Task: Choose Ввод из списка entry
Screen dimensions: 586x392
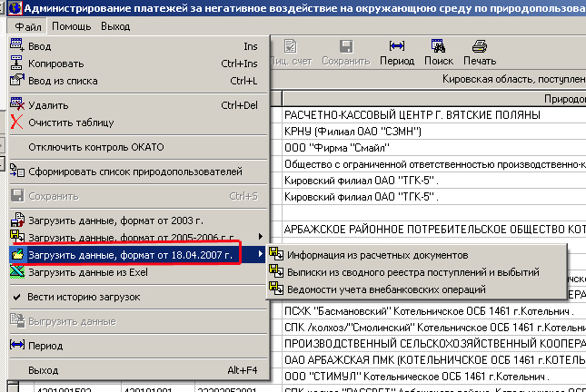Action: (x=63, y=81)
